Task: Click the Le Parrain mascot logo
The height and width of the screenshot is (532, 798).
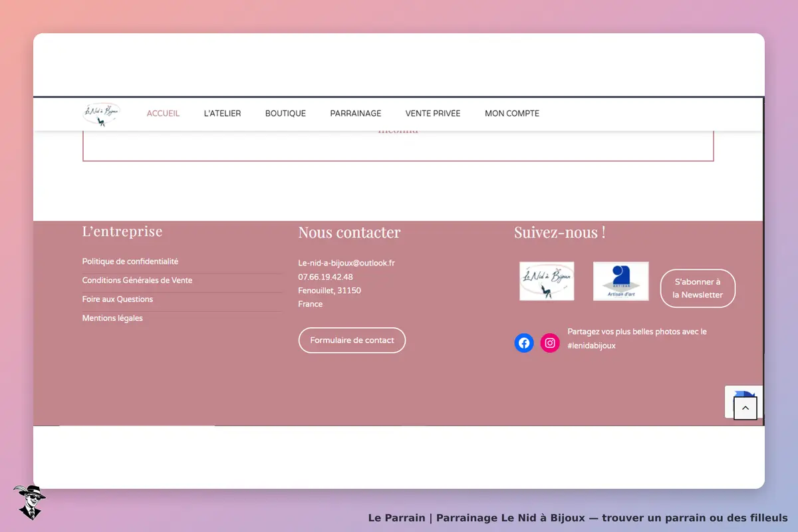Action: click(x=29, y=502)
